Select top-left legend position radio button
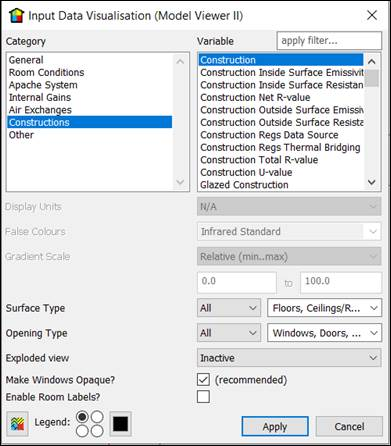 click(x=82, y=417)
